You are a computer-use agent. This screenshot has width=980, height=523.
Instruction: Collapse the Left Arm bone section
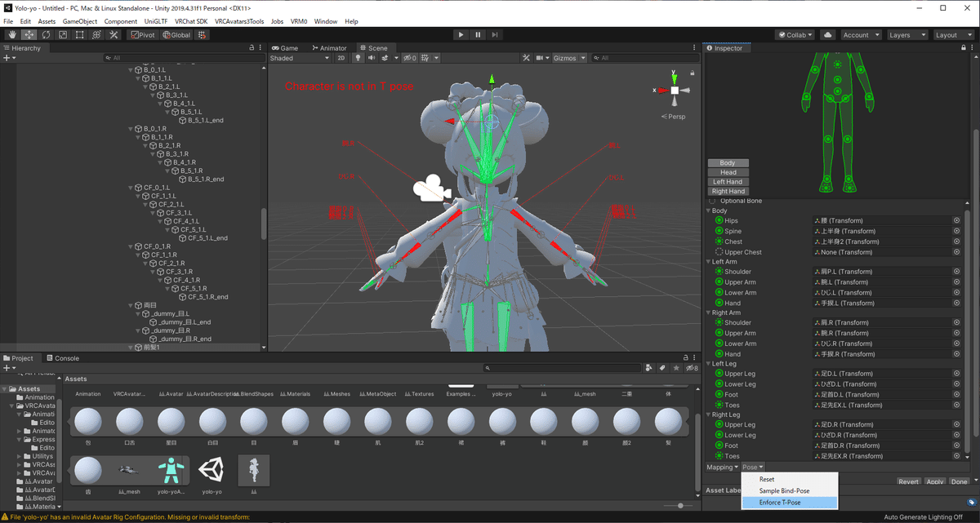tap(709, 262)
